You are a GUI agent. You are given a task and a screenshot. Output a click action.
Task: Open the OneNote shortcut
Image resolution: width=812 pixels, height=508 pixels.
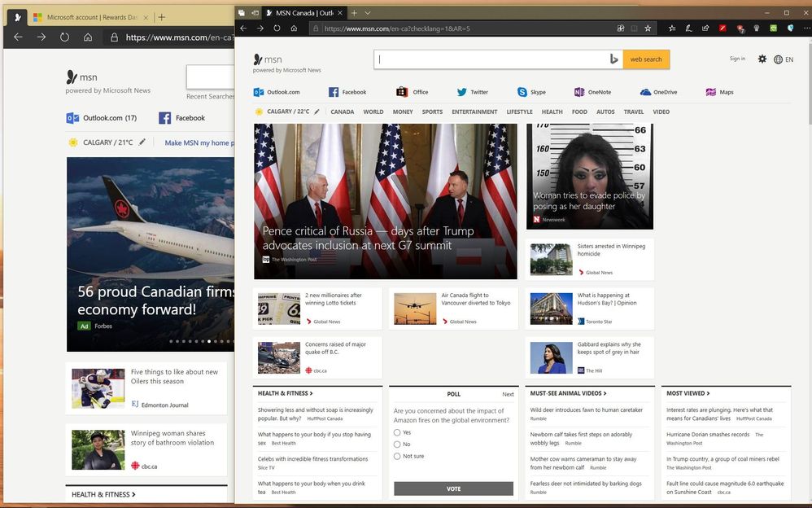click(x=592, y=92)
